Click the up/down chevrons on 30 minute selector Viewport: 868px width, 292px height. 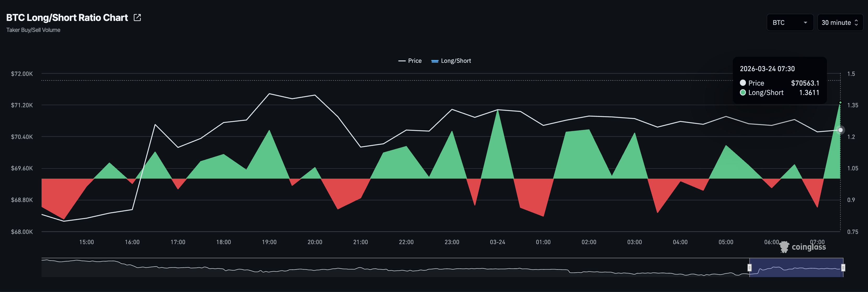click(x=856, y=23)
